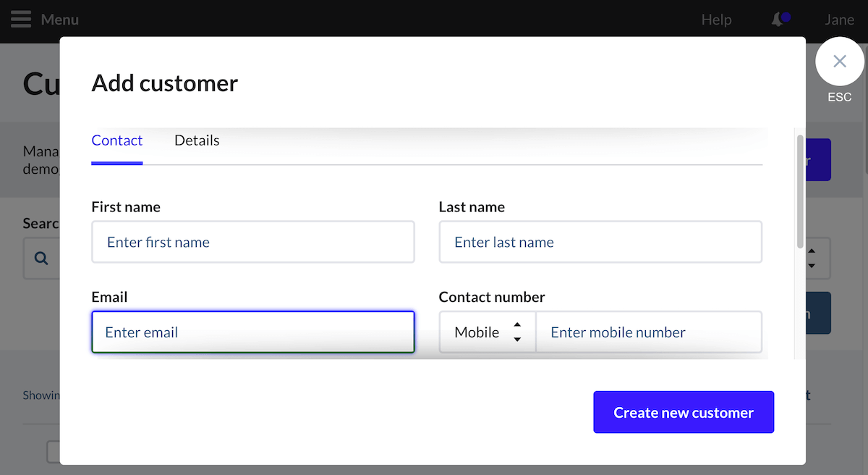Click the dialog's vertical scrollbar

799,192
